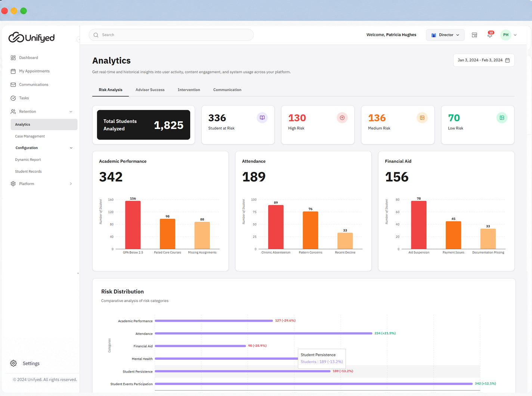Image resolution: width=532 pixels, height=396 pixels.
Task: Click the Attendance risk distribution bar
Action: (x=263, y=333)
